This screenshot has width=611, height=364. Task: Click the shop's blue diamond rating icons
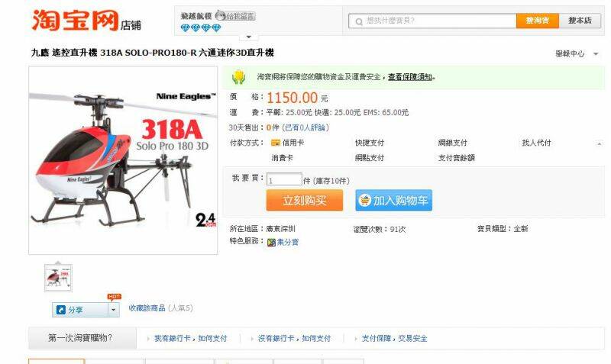pyautogui.click(x=201, y=28)
